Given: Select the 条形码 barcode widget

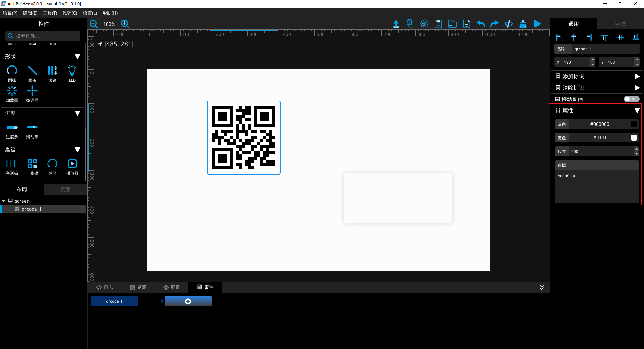Looking at the screenshot, I should (12, 167).
